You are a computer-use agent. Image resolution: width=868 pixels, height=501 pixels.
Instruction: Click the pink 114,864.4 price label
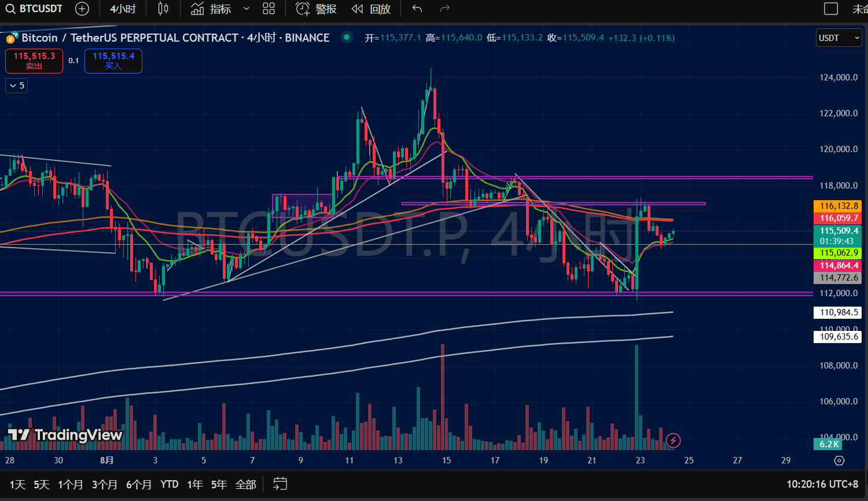(837, 266)
